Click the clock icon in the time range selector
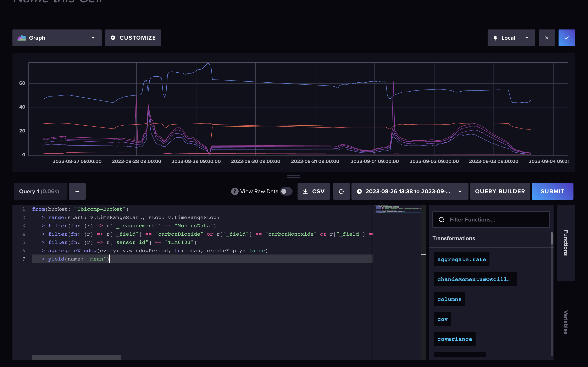The height and width of the screenshot is (367, 588). (360, 191)
